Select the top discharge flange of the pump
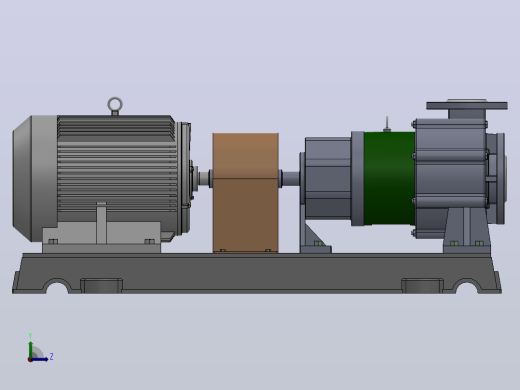This screenshot has width=520, height=390. click(467, 105)
